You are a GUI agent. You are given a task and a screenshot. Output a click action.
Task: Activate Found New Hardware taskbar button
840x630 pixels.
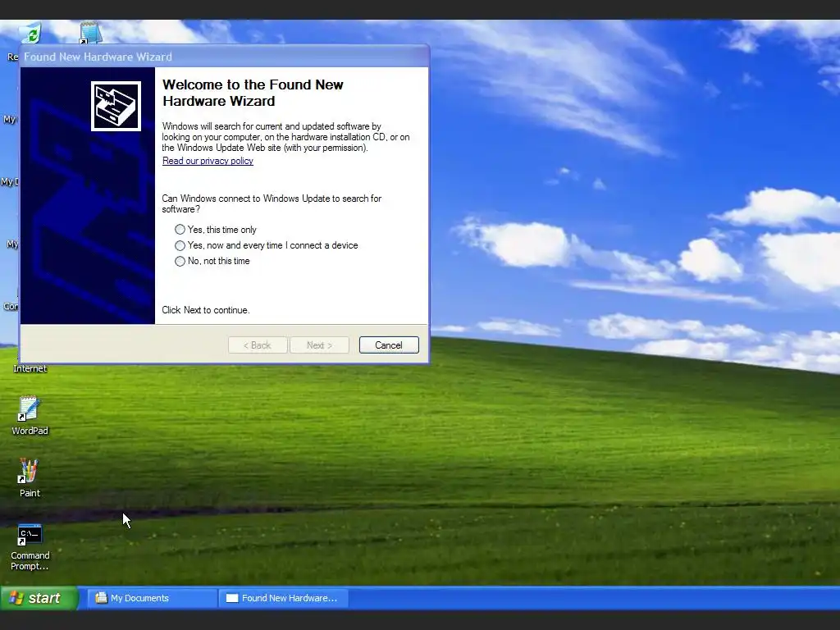click(x=284, y=598)
